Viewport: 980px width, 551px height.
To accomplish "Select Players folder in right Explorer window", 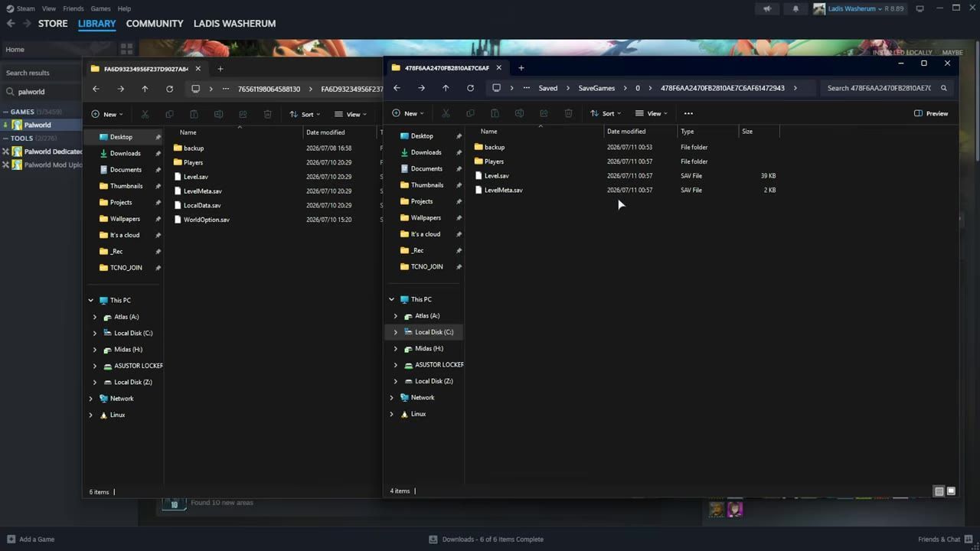I will [x=494, y=161].
